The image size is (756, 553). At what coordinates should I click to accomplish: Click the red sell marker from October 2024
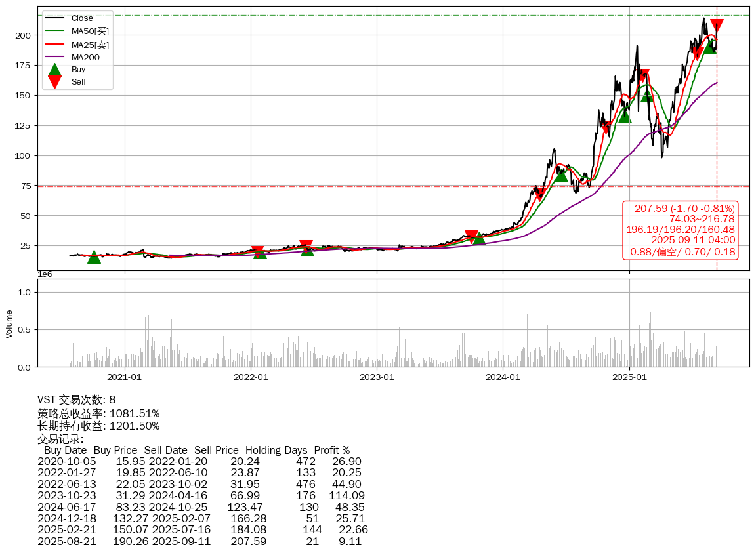(607, 127)
